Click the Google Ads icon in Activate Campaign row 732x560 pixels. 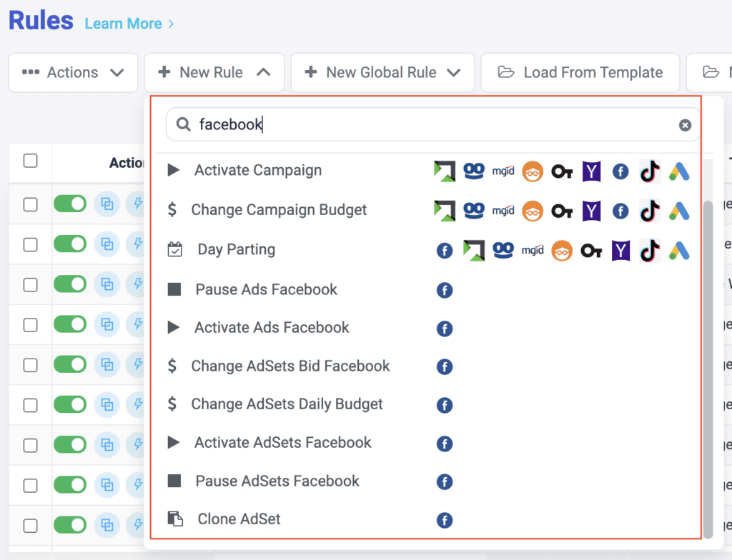tap(679, 171)
